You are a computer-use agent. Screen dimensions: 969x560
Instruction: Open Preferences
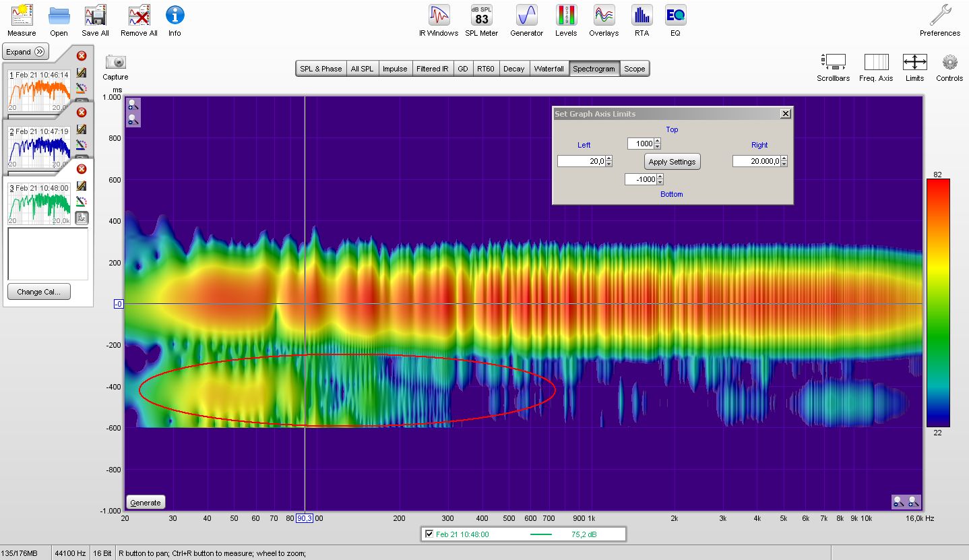pyautogui.click(x=940, y=20)
